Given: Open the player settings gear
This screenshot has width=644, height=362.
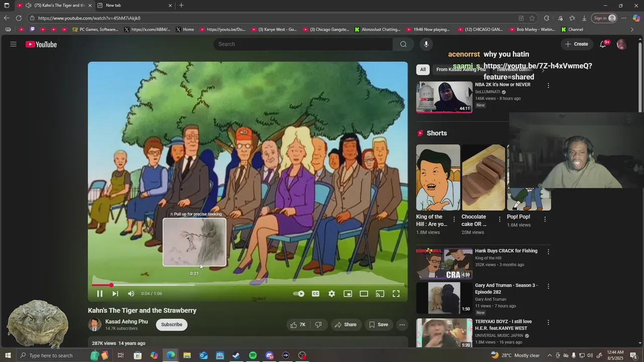Looking at the screenshot, I should 332,294.
